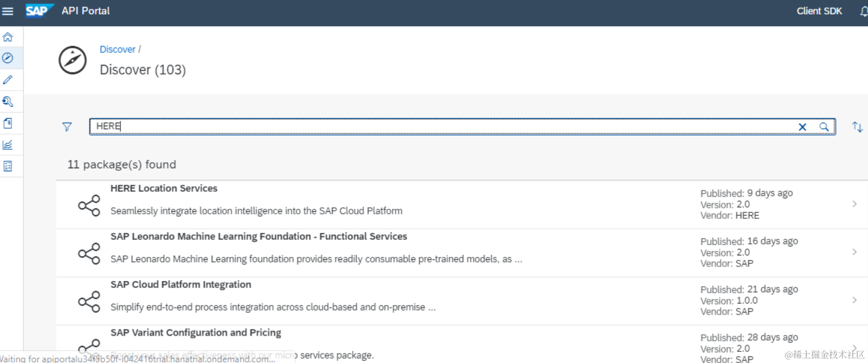Click the Cloud Platform Integration share icon
The image size is (868, 363).
[x=89, y=301]
